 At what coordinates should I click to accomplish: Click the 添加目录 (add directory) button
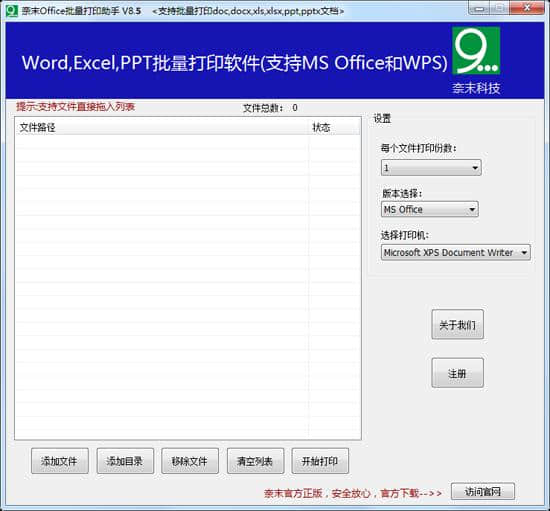click(x=125, y=461)
